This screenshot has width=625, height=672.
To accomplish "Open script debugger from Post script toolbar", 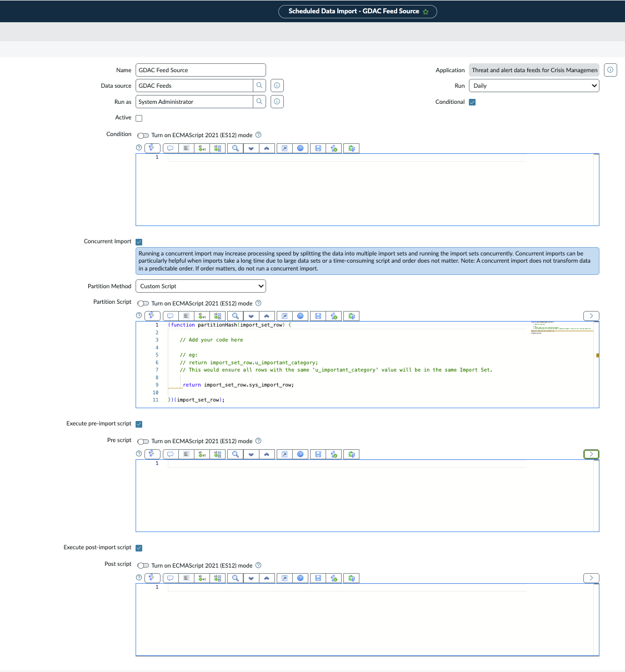I will click(x=352, y=578).
